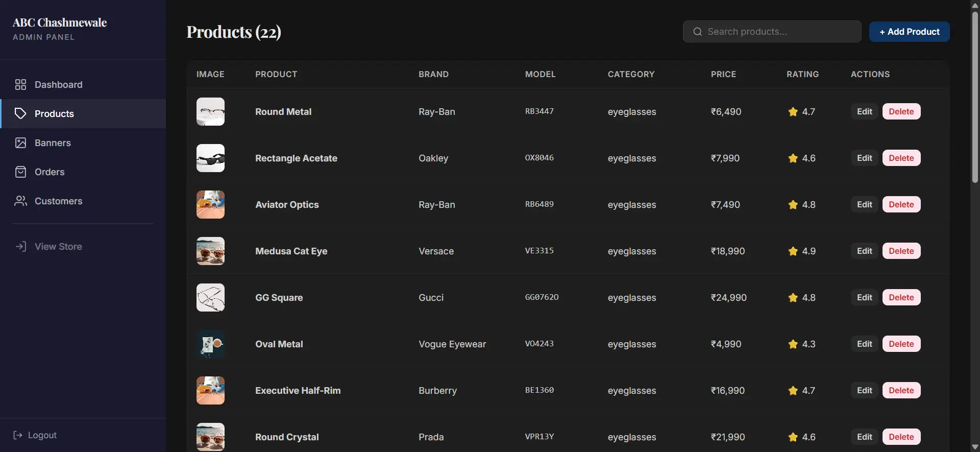Image resolution: width=980 pixels, height=452 pixels.
Task: Click the Orders shopping bag icon
Action: [20, 172]
